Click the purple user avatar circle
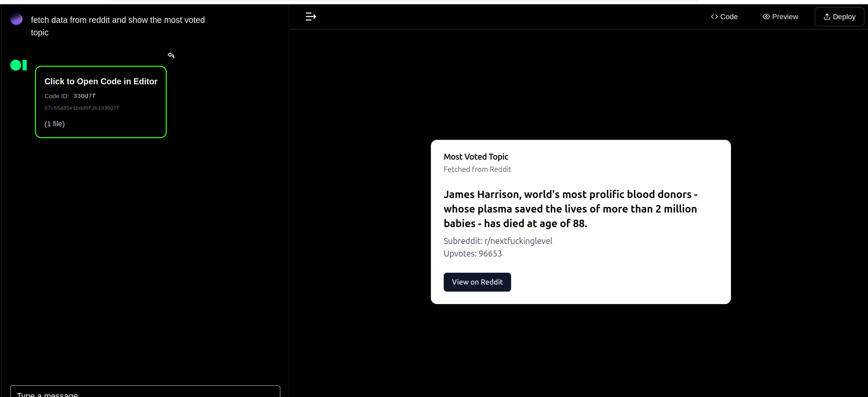The image size is (868, 397). tap(16, 19)
